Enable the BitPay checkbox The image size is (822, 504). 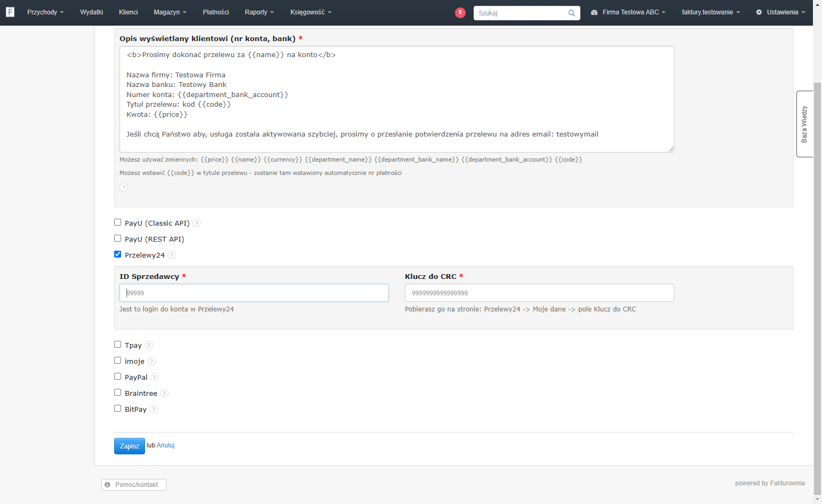[118, 409]
